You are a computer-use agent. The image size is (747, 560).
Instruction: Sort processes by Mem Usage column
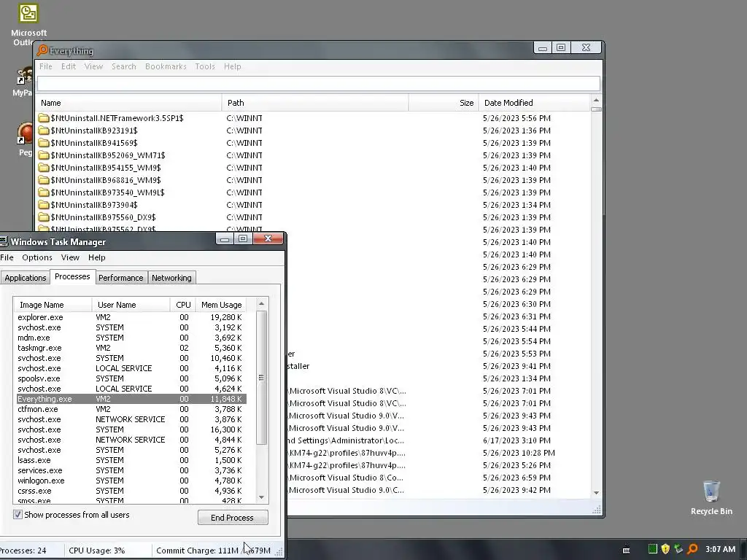coord(221,304)
